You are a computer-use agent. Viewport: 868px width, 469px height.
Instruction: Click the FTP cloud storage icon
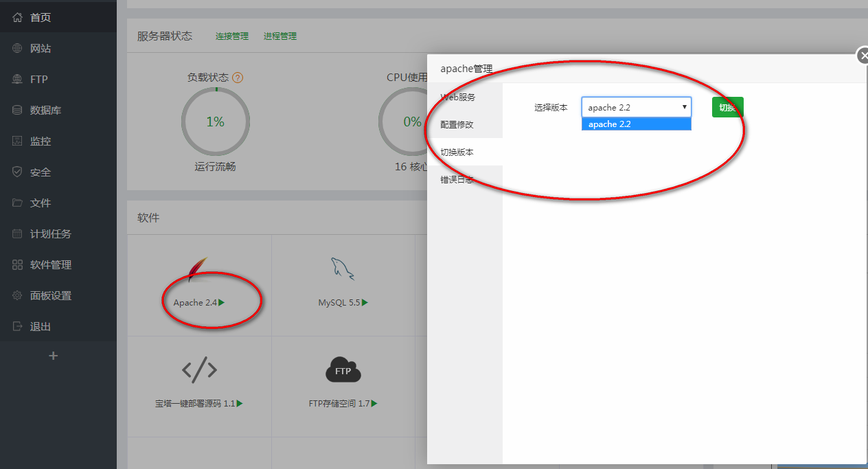click(x=343, y=370)
